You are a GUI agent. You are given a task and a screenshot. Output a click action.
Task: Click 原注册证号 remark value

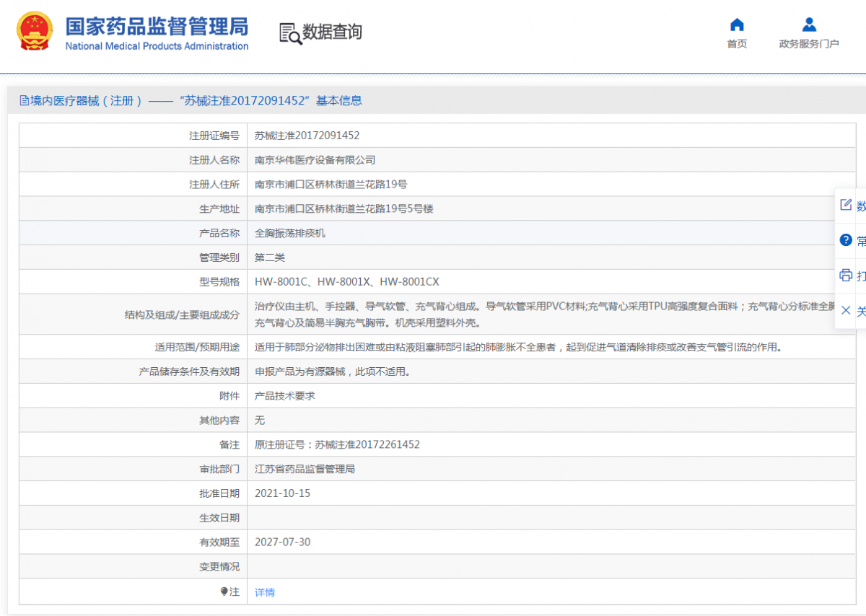(x=337, y=445)
